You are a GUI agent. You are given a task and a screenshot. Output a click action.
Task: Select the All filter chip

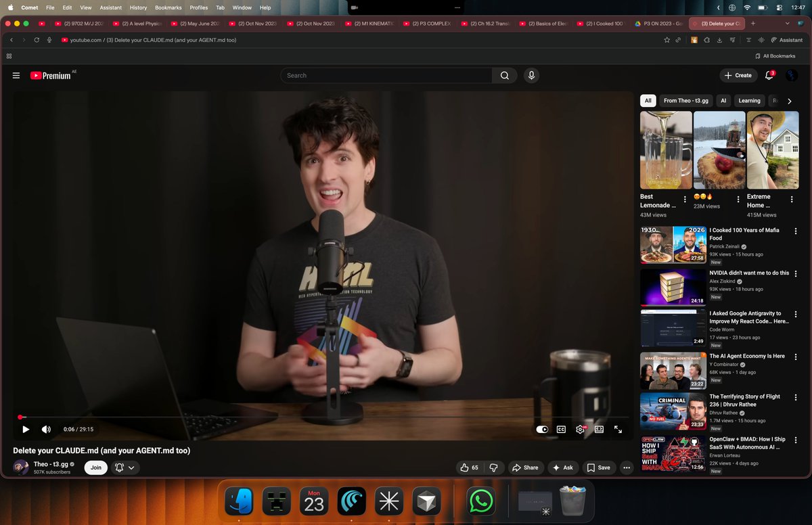(x=648, y=101)
